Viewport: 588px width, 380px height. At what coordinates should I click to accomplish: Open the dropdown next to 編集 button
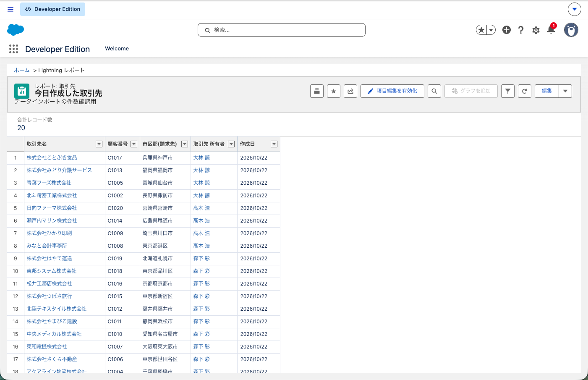pos(565,91)
